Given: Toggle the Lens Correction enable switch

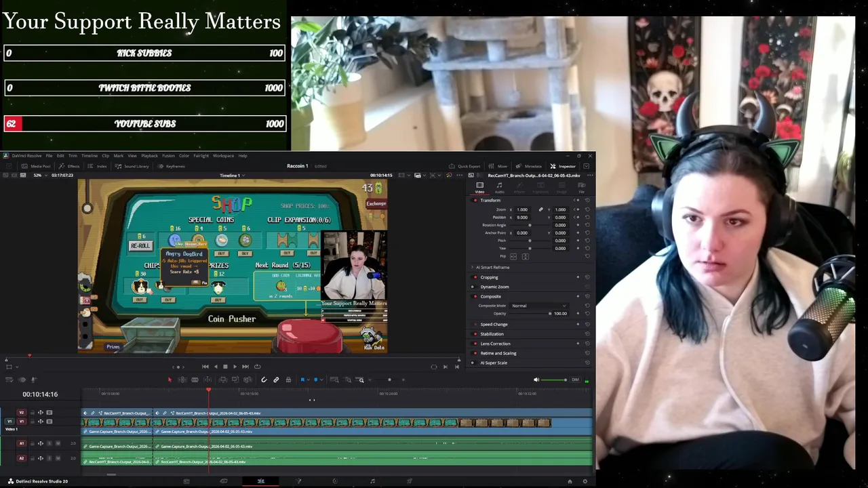Looking at the screenshot, I should click(x=473, y=344).
